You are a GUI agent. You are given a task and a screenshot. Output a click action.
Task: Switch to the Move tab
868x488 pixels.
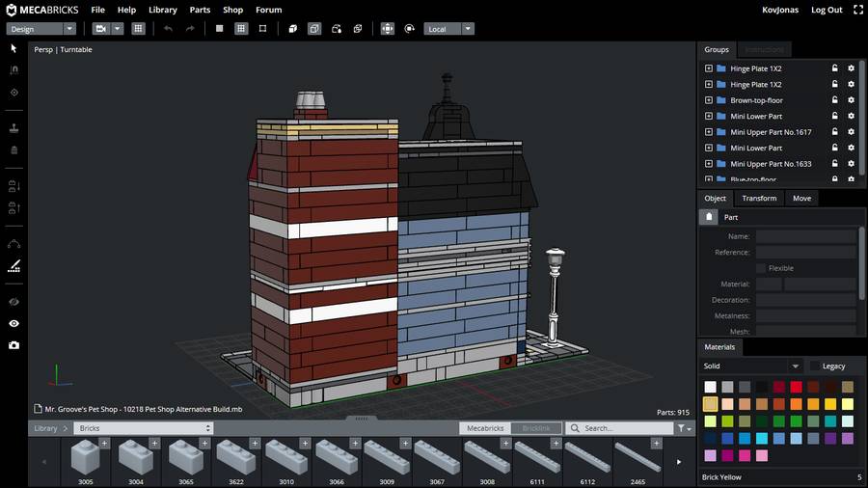tap(801, 198)
